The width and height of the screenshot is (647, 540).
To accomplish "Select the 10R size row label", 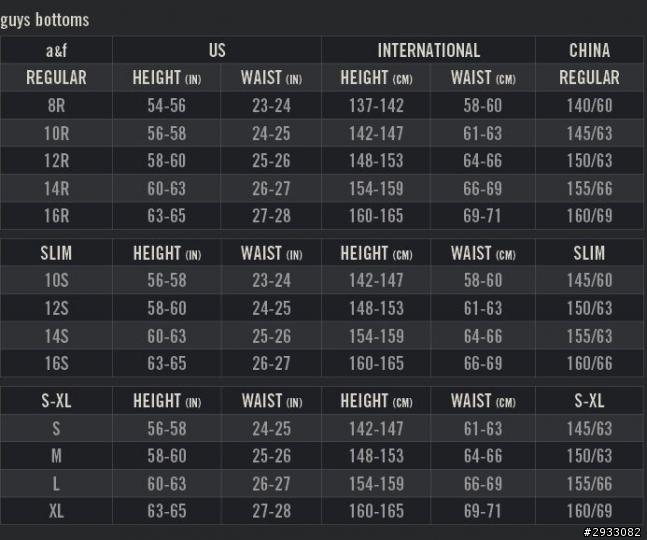I will tap(57, 133).
